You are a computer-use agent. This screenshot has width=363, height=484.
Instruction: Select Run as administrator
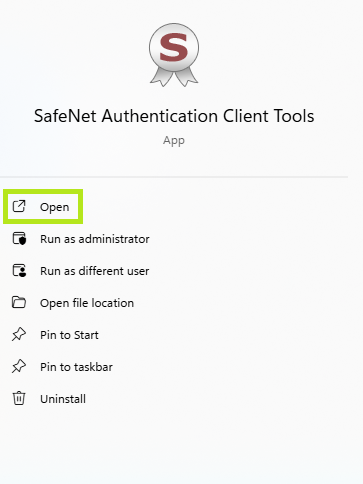pyautogui.click(x=95, y=239)
